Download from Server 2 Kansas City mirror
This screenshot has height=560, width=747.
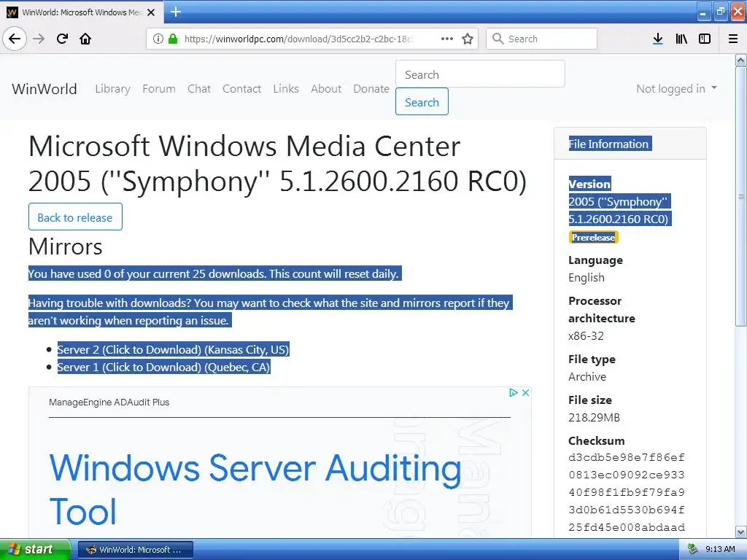(173, 349)
